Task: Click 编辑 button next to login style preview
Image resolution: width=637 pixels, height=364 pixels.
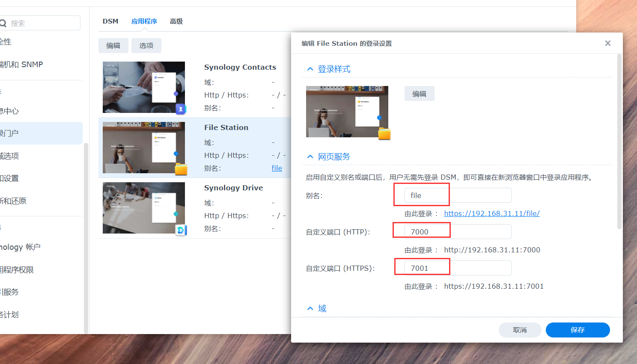Action: [420, 94]
